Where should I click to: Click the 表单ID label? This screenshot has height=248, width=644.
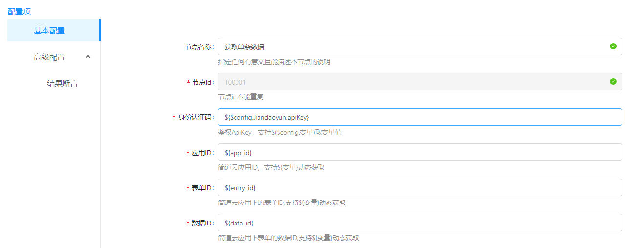(201, 188)
